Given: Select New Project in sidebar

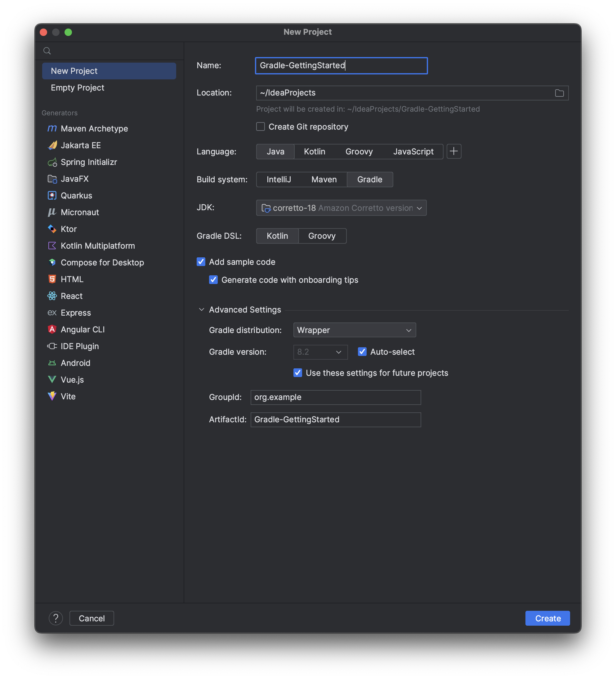Looking at the screenshot, I should [x=109, y=71].
